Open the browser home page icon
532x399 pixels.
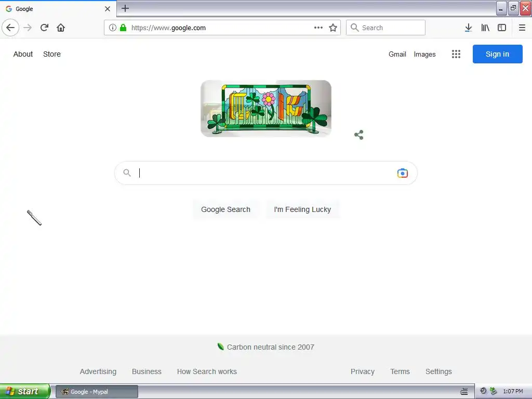click(61, 28)
